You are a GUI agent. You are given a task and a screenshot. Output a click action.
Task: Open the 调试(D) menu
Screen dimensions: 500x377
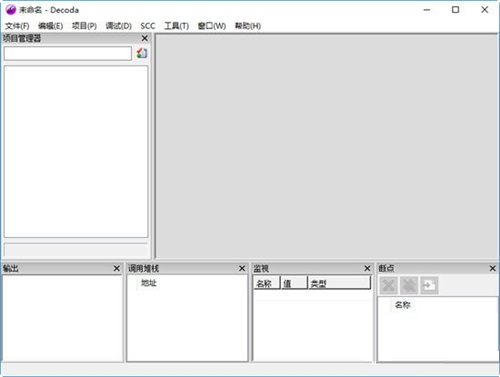coord(118,26)
